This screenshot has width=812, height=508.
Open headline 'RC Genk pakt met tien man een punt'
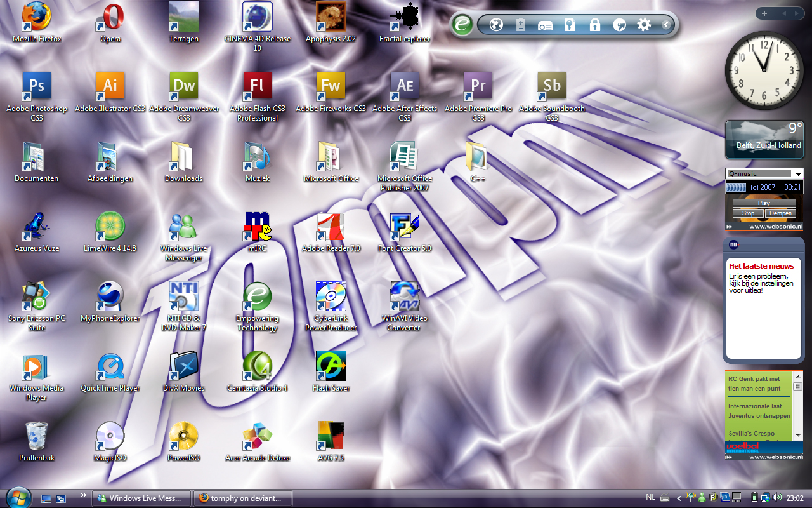[x=754, y=384]
